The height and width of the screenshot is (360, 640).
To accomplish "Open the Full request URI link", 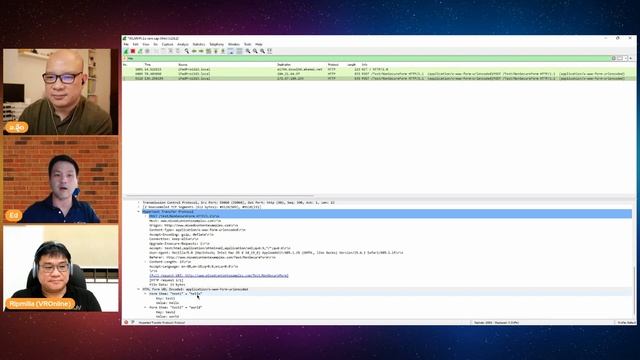I will [219, 276].
